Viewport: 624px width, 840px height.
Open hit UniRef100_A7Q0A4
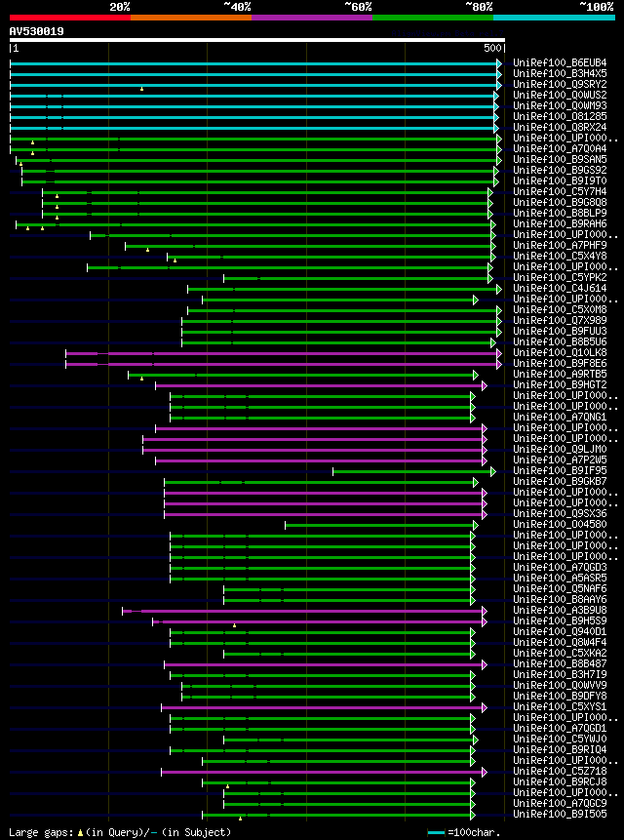560,149
